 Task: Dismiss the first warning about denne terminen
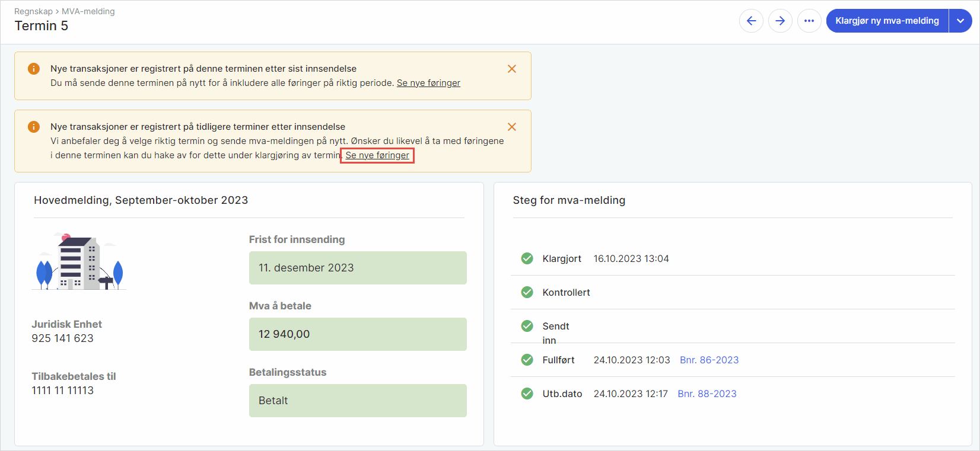click(512, 69)
